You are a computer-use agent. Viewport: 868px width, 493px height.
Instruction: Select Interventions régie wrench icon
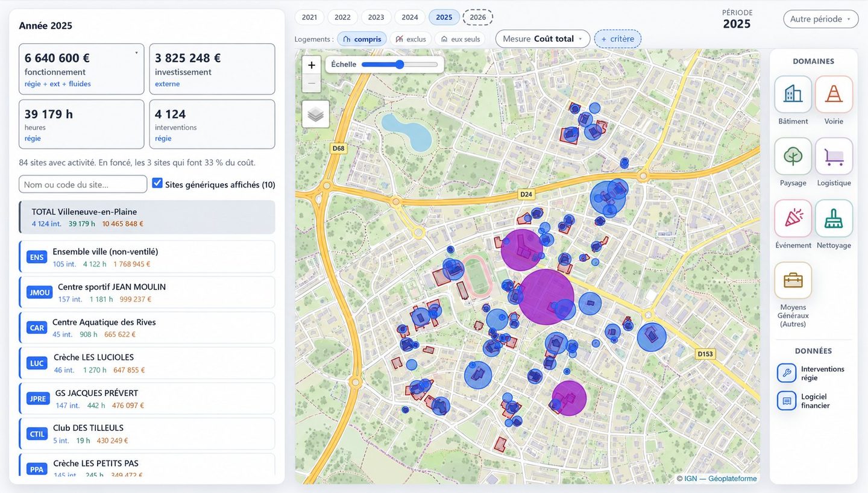click(787, 373)
